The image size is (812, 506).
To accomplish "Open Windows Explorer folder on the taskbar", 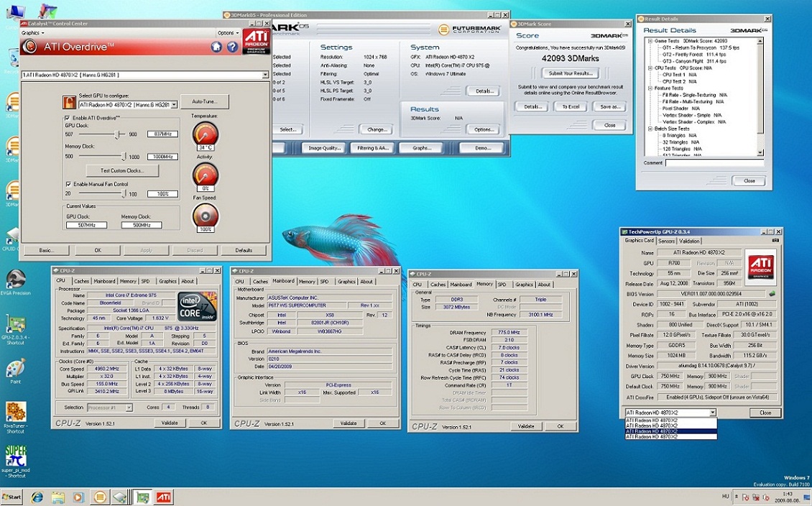I will pyautogui.click(x=57, y=497).
